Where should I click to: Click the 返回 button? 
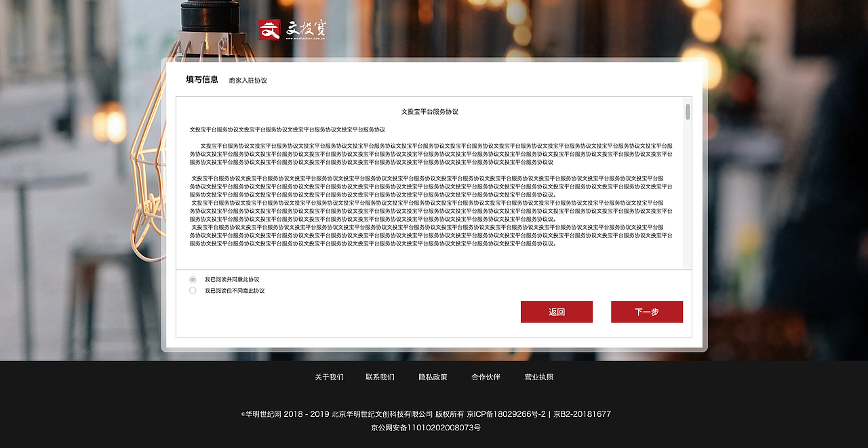[557, 312]
